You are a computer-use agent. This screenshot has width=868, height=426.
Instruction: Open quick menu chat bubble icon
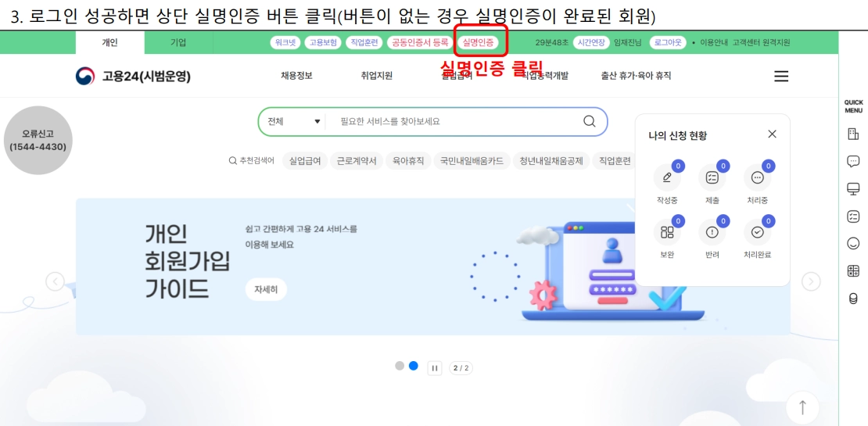coord(853,161)
